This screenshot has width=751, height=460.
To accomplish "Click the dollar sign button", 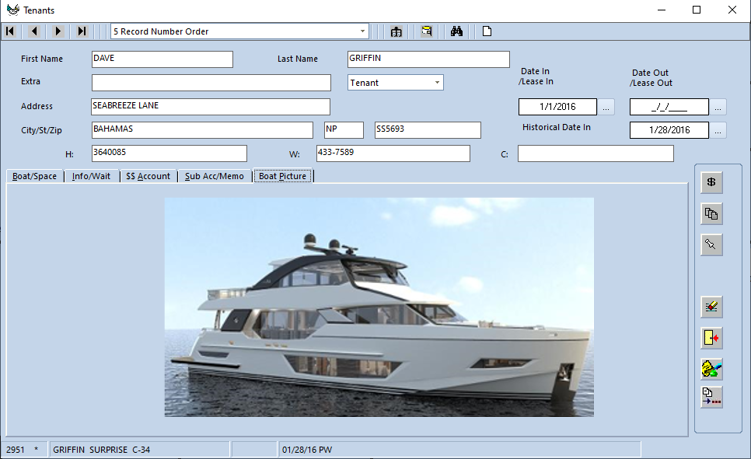I will (711, 183).
